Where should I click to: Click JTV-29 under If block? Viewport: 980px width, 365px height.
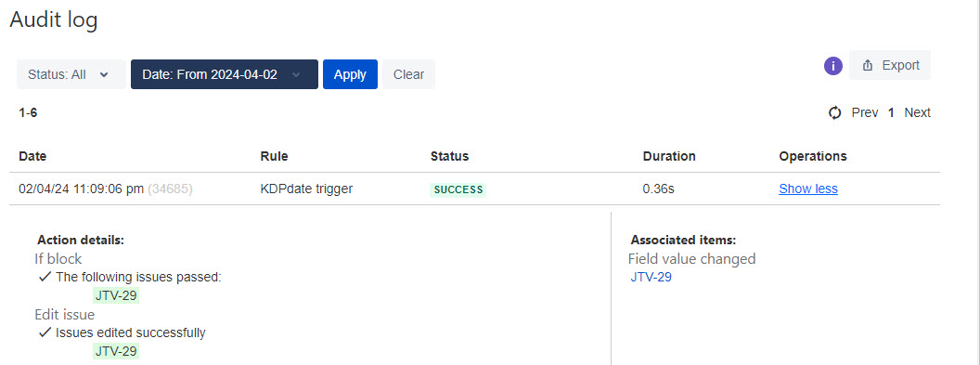pos(116,295)
